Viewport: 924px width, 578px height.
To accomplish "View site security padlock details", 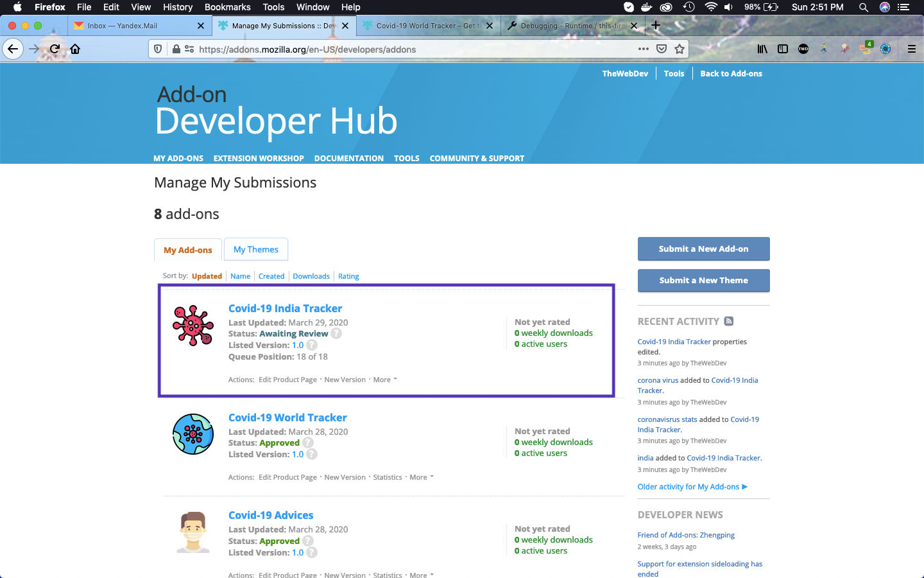I will pos(176,49).
